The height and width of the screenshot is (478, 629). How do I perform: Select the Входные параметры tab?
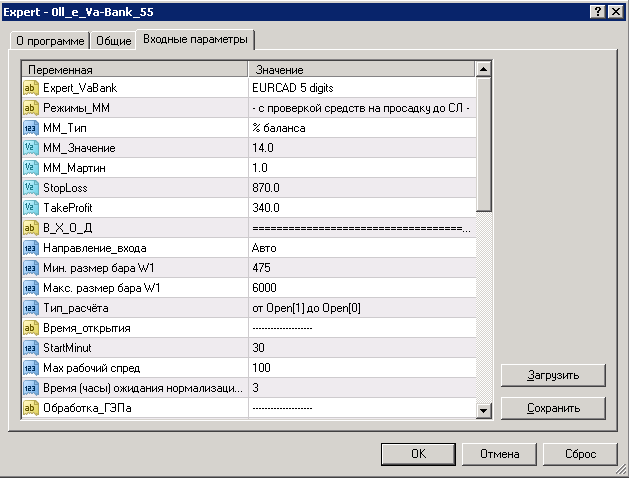click(195, 39)
